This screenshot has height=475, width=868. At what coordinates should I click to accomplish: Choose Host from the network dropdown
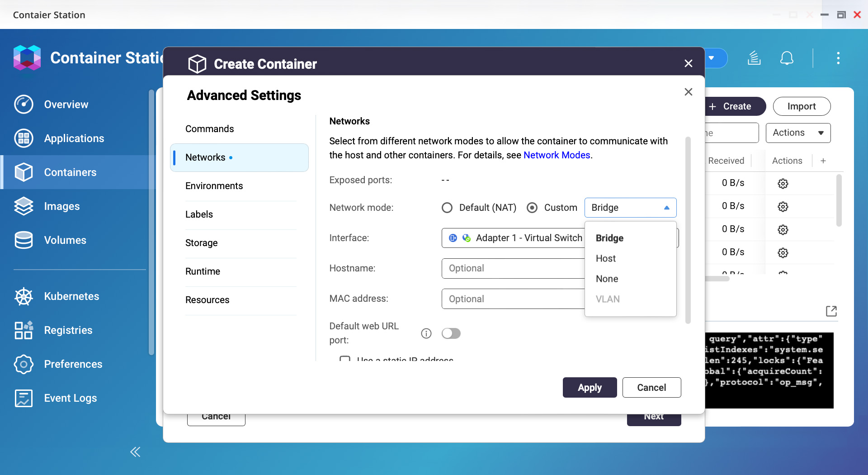[606, 258]
